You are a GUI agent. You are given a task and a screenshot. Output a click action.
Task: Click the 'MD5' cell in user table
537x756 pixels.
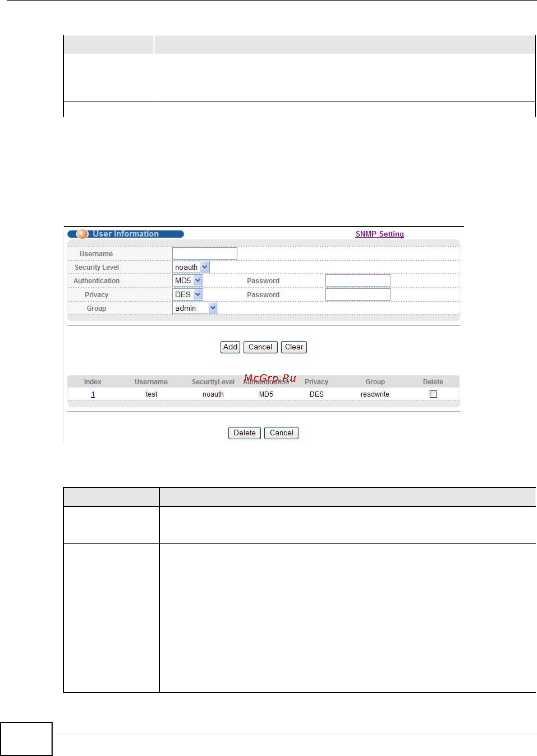click(x=266, y=394)
